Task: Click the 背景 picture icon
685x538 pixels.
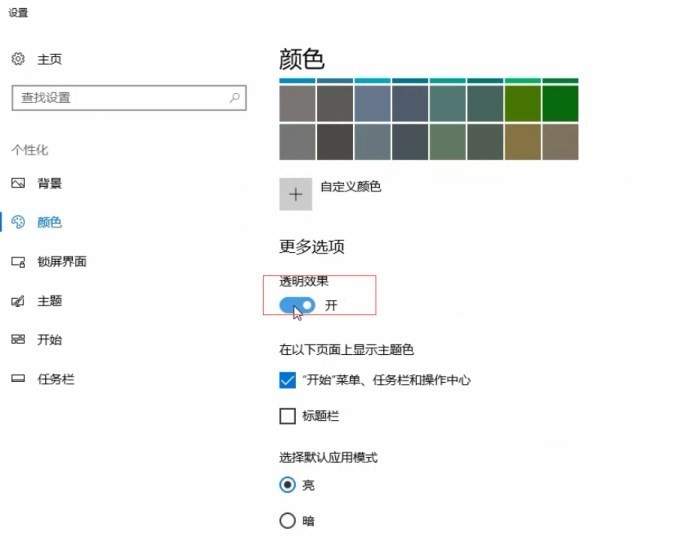Action: (x=18, y=183)
